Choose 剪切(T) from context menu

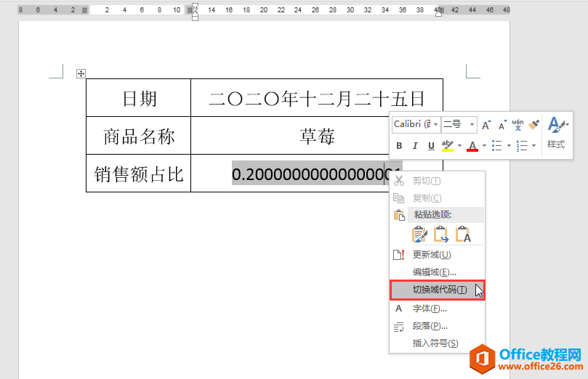tap(438, 181)
